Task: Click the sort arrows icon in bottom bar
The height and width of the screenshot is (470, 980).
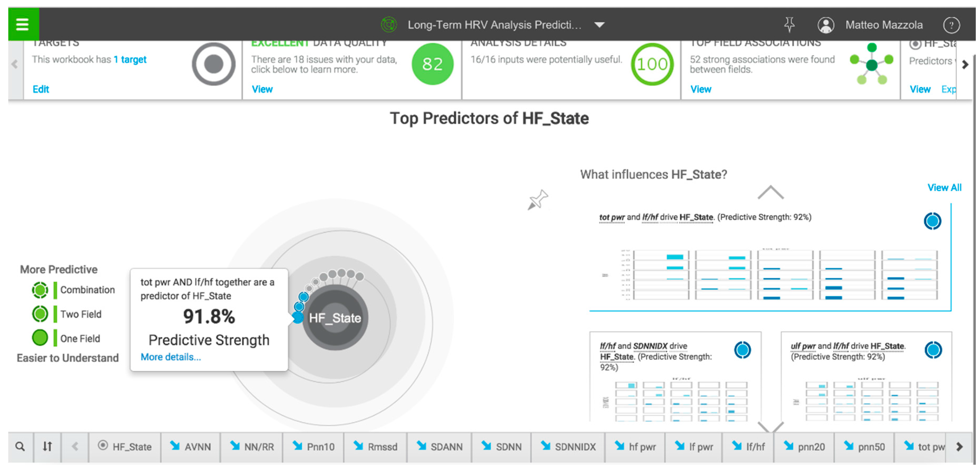Action: point(47,446)
